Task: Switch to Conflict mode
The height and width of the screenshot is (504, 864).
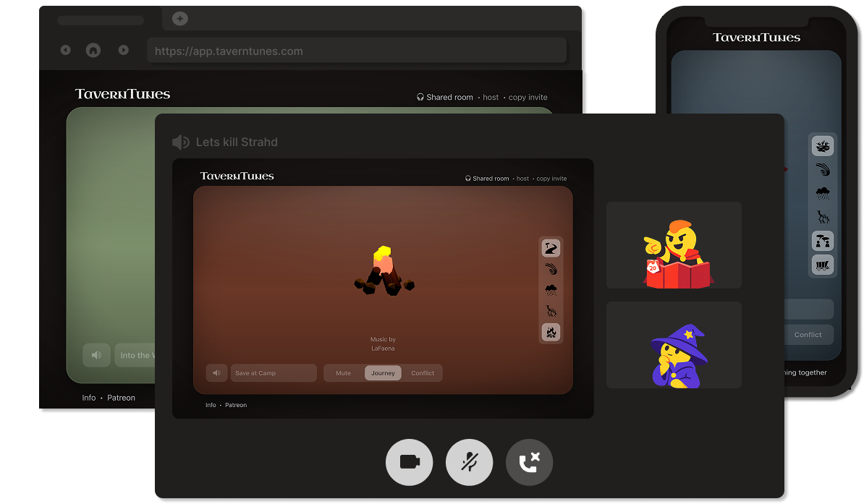Action: point(423,372)
